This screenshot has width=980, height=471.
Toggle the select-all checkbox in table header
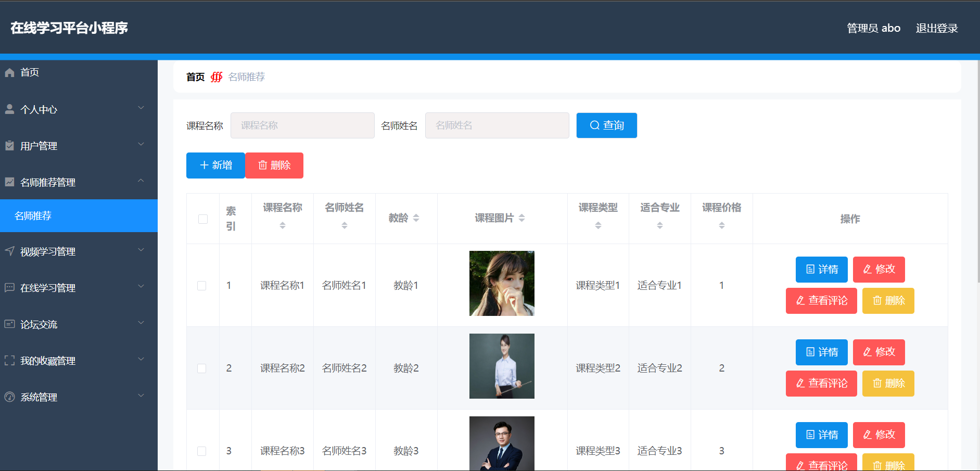(x=203, y=219)
